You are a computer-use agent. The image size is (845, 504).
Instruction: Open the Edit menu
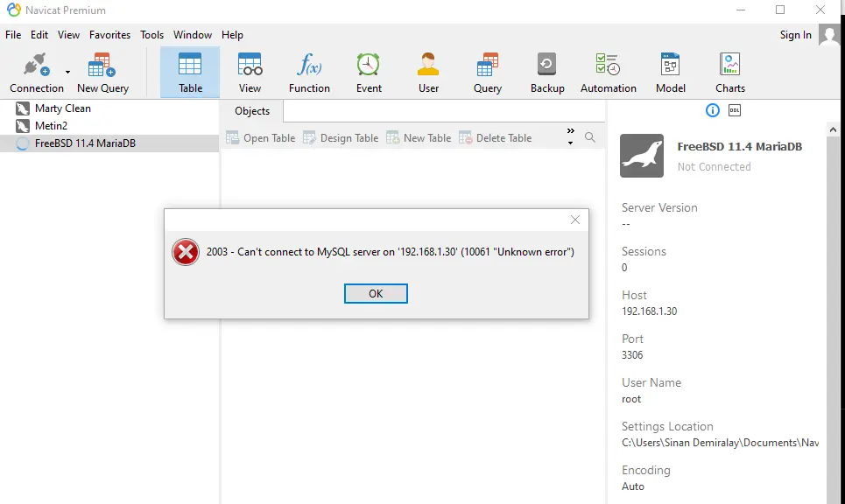39,35
